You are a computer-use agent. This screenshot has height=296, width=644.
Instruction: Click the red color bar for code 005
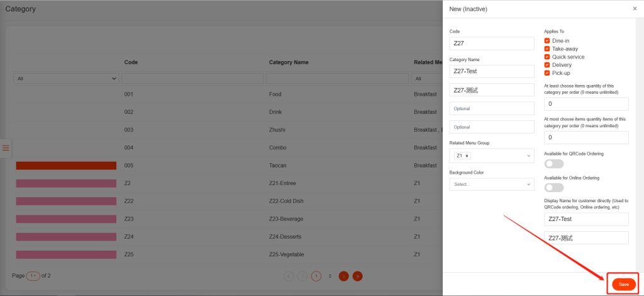click(66, 166)
